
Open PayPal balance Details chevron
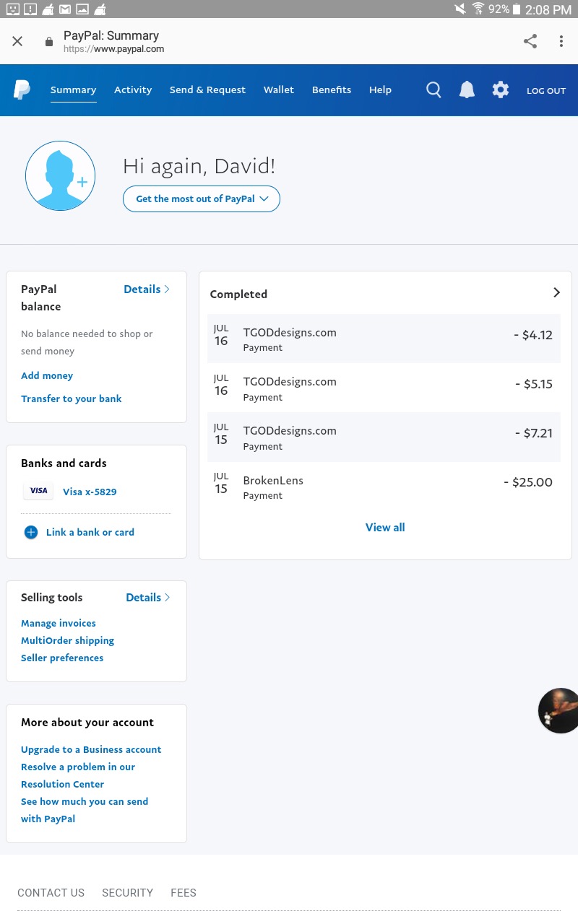pyautogui.click(x=147, y=289)
